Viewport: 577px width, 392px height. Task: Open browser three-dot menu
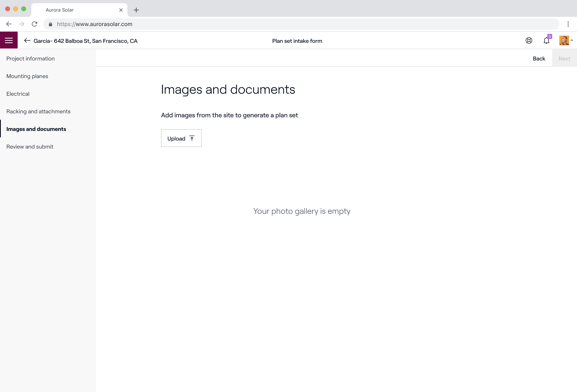click(568, 24)
